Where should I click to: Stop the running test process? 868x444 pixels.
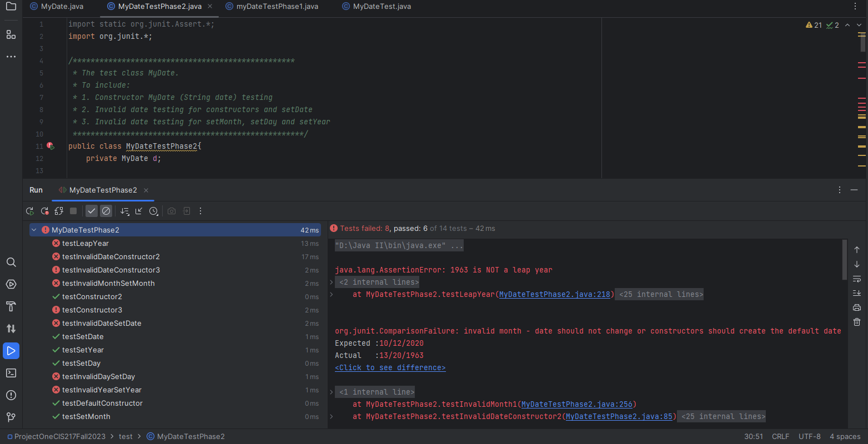pyautogui.click(x=73, y=211)
